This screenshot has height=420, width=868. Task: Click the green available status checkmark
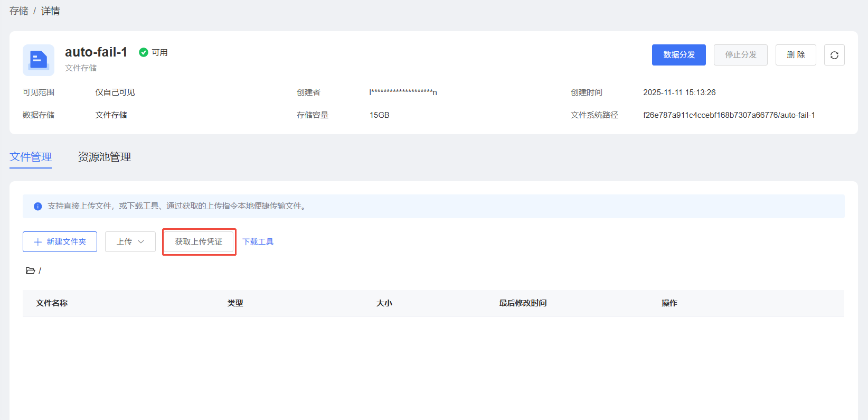coord(143,52)
